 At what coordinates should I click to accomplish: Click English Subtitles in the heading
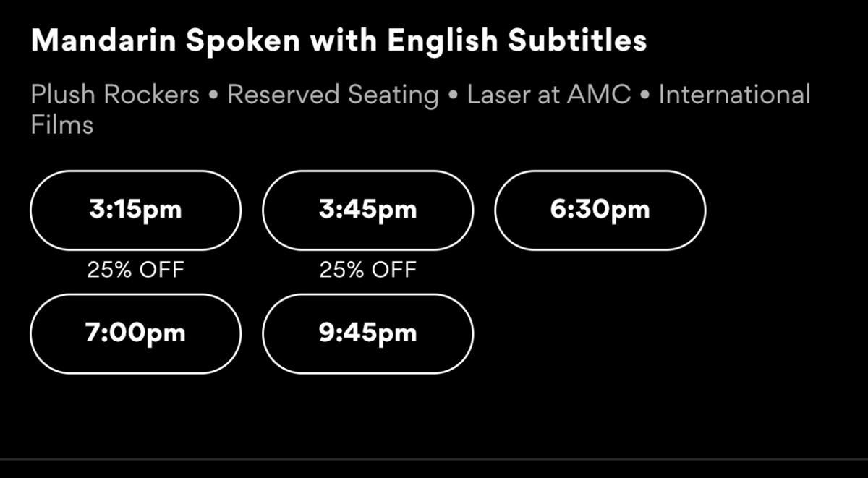pyautogui.click(x=516, y=41)
